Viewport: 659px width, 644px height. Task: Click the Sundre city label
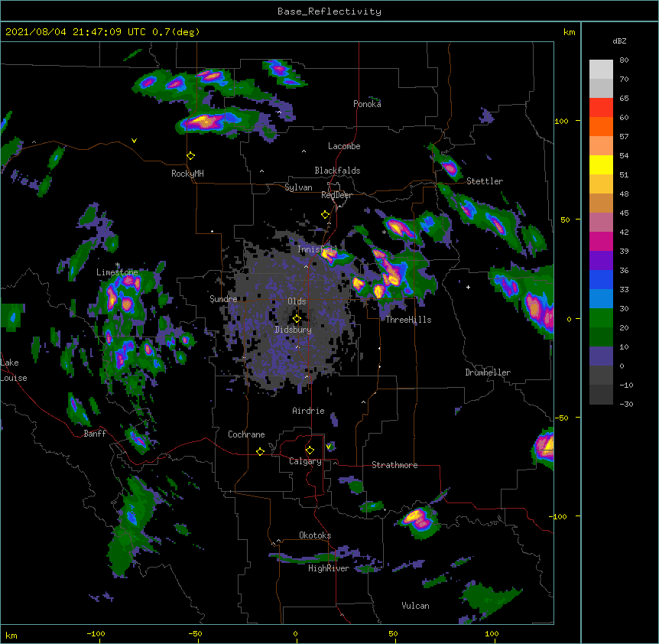coord(223,299)
